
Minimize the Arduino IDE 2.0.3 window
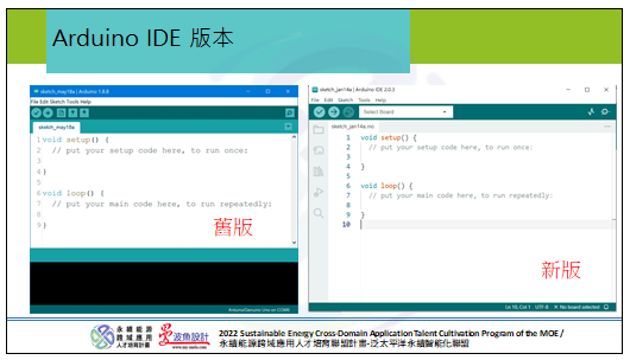[x=568, y=90]
